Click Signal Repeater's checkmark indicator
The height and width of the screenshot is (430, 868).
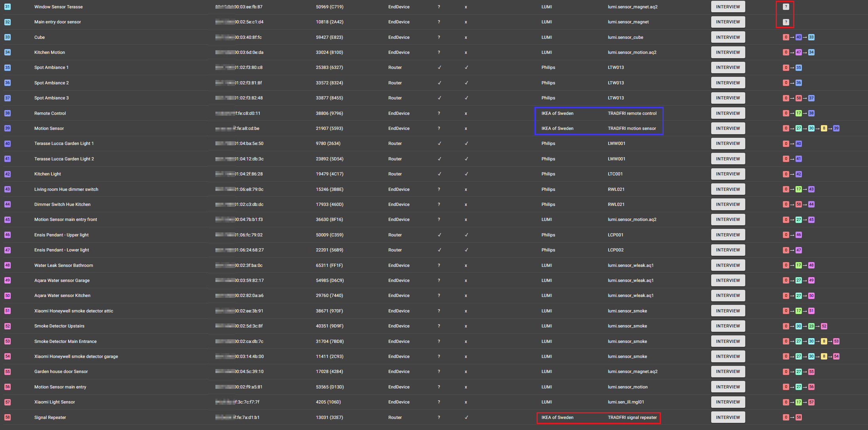click(x=466, y=417)
